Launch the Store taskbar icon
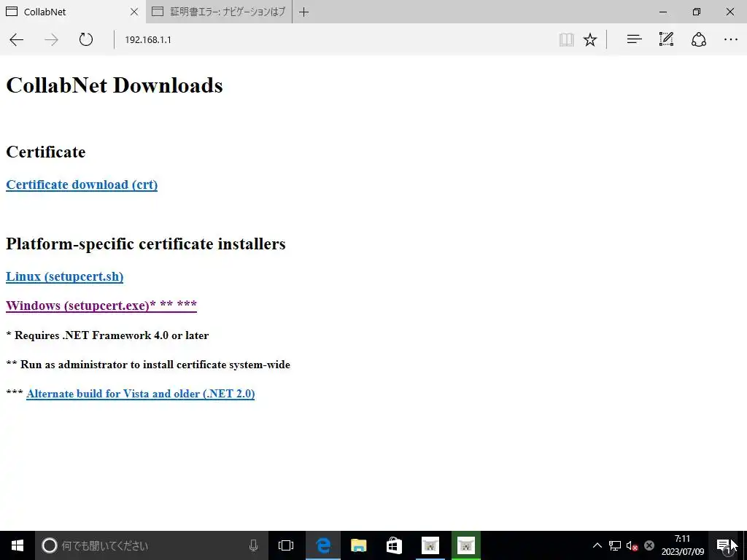The width and height of the screenshot is (747, 560). tap(394, 545)
